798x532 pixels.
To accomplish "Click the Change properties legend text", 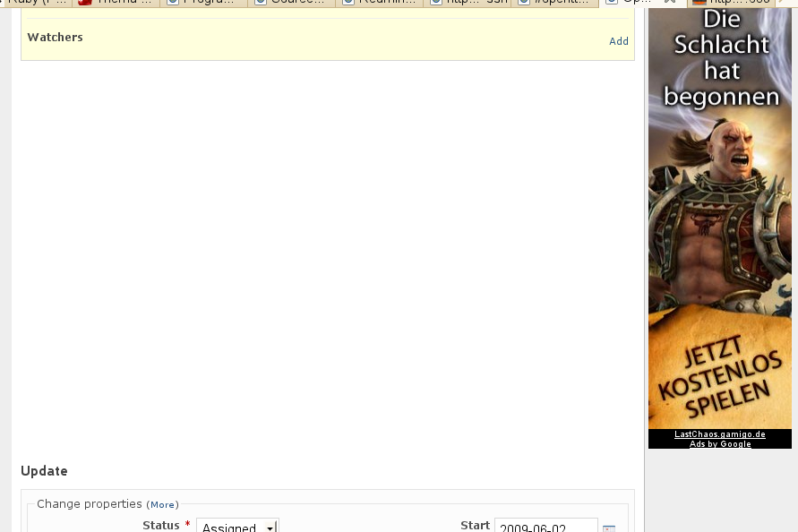I will pos(90,504).
